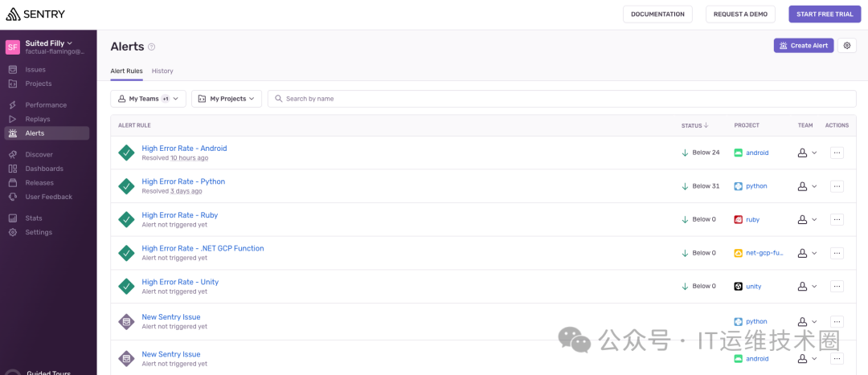The image size is (868, 375).
Task: Click the Alerts siren sidebar icon
Action: [x=13, y=133]
